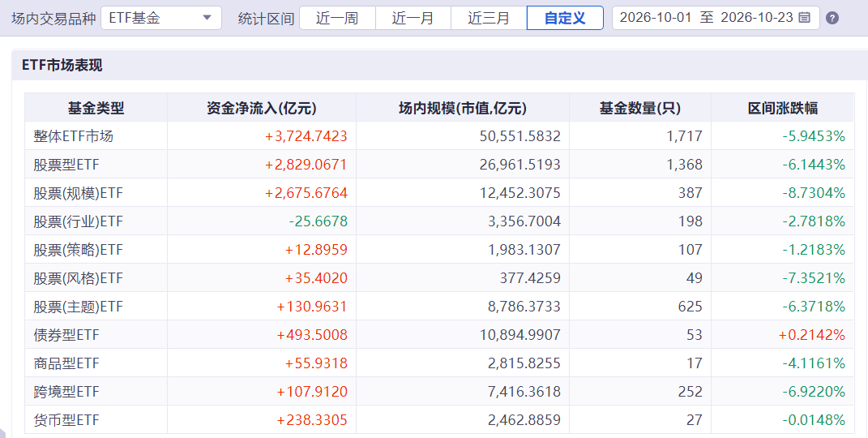Click net inflow value +493.5008
The width and height of the screenshot is (868, 438).
coord(312,335)
